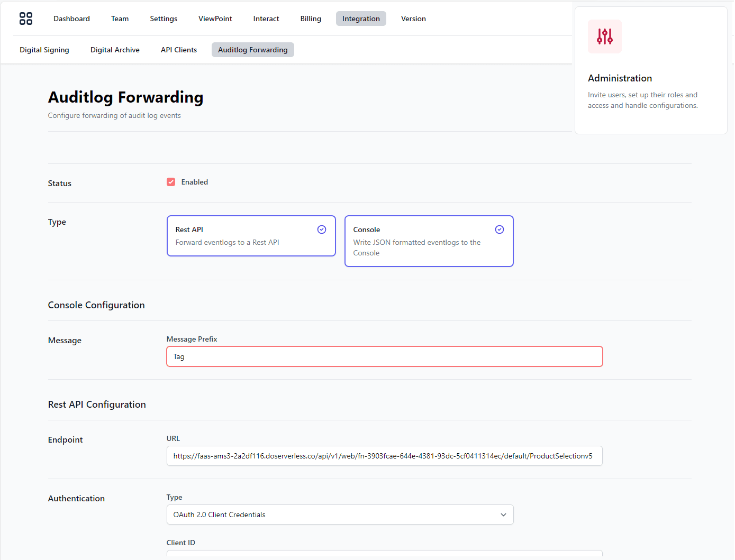This screenshot has width=735, height=560.
Task: Open the Dashboard page
Action: [71, 19]
